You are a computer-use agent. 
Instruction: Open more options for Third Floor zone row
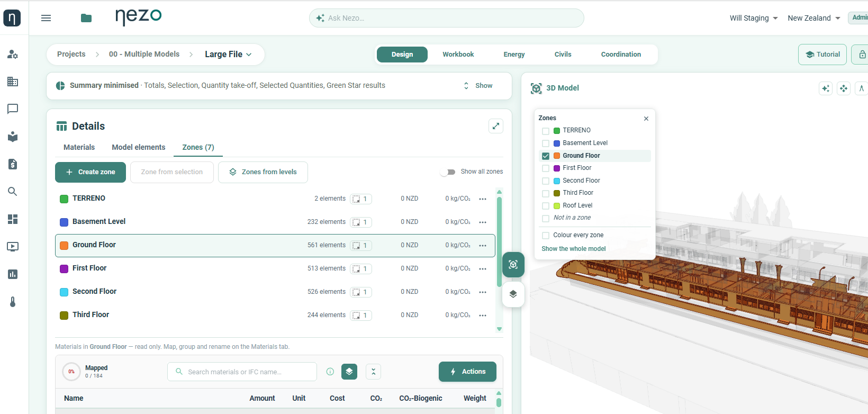click(483, 316)
